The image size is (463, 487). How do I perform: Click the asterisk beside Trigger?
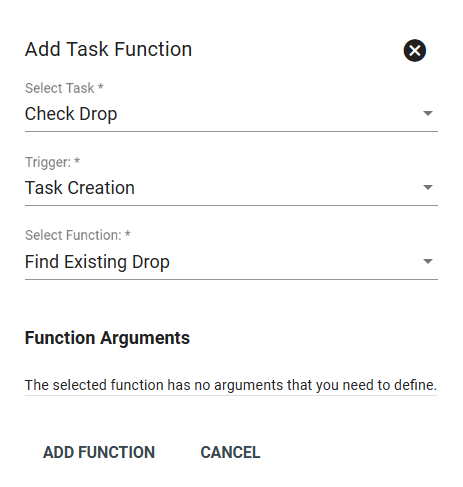[77, 161]
